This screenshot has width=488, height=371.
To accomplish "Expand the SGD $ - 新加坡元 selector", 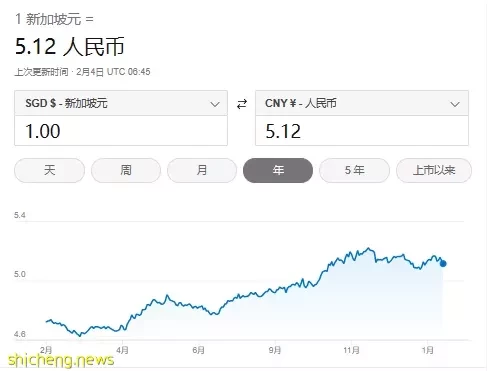I will coord(121,103).
